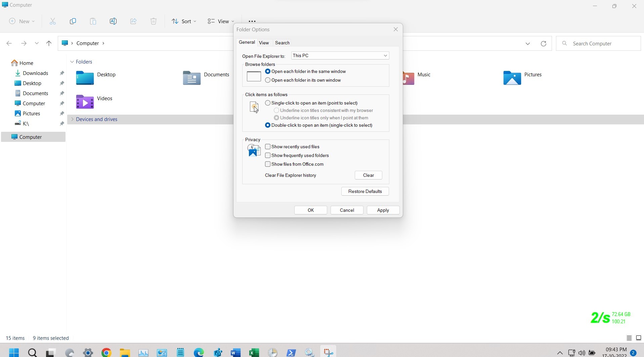Screen dimensions: 644x357
Task: Open the Videos folder icon
Action: 85,102
